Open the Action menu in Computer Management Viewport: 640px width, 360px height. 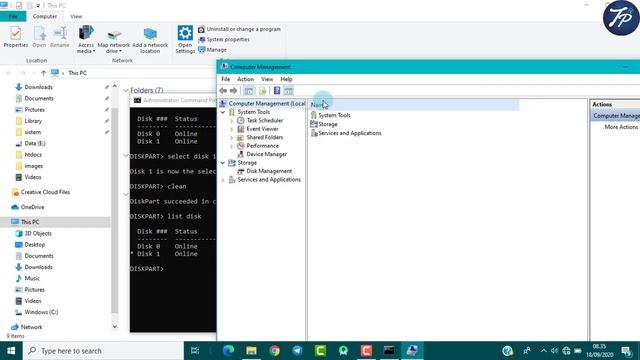tap(245, 79)
